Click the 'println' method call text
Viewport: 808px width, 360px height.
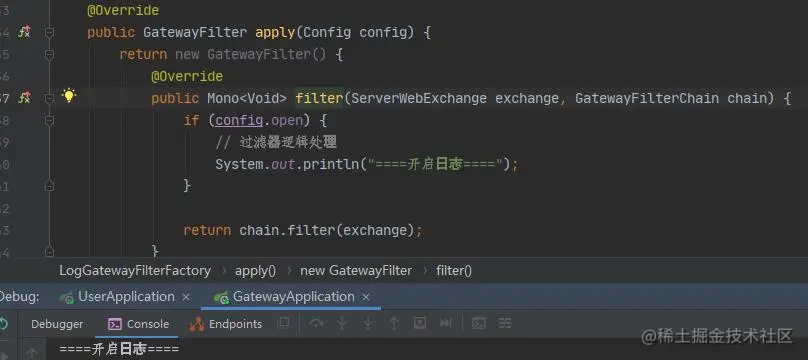pos(330,164)
